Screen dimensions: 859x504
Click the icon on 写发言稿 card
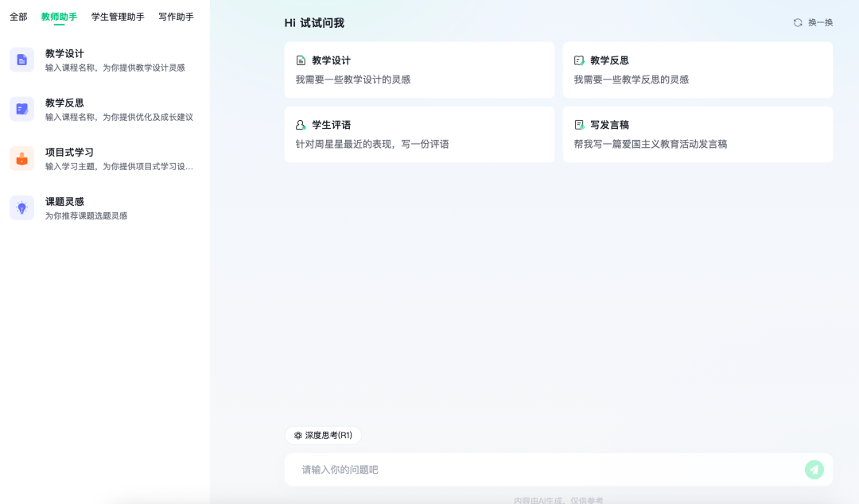579,125
